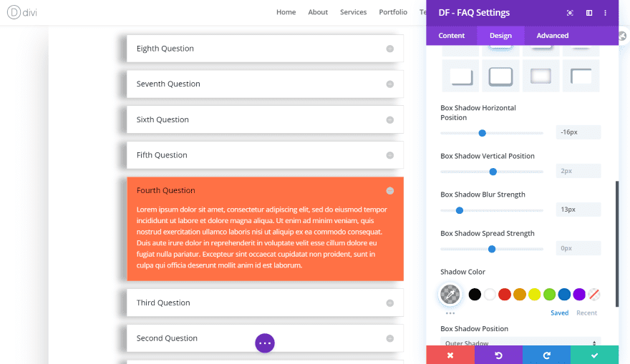Open the purple builder options ellipsis button
This screenshot has height=364, width=630.
[265, 343]
